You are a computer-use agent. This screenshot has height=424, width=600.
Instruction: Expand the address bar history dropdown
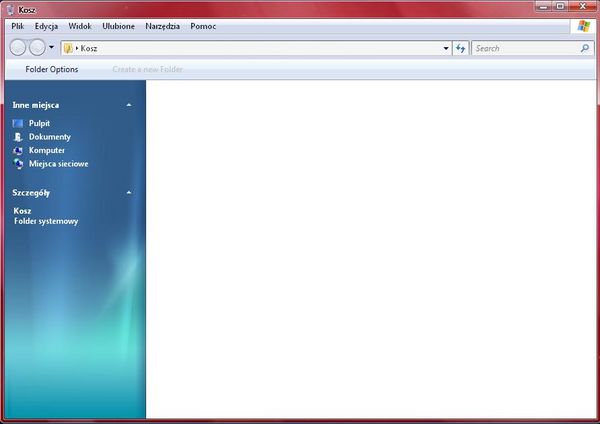click(x=446, y=48)
